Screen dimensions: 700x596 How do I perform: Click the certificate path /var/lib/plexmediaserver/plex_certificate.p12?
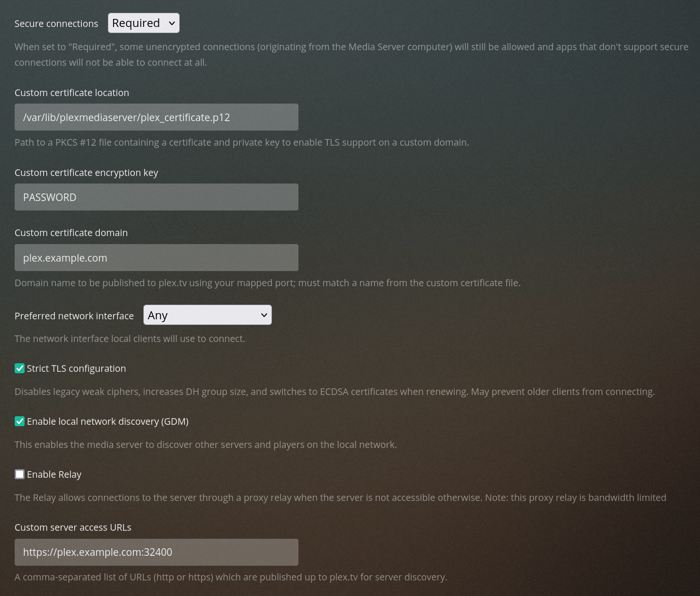tap(126, 117)
